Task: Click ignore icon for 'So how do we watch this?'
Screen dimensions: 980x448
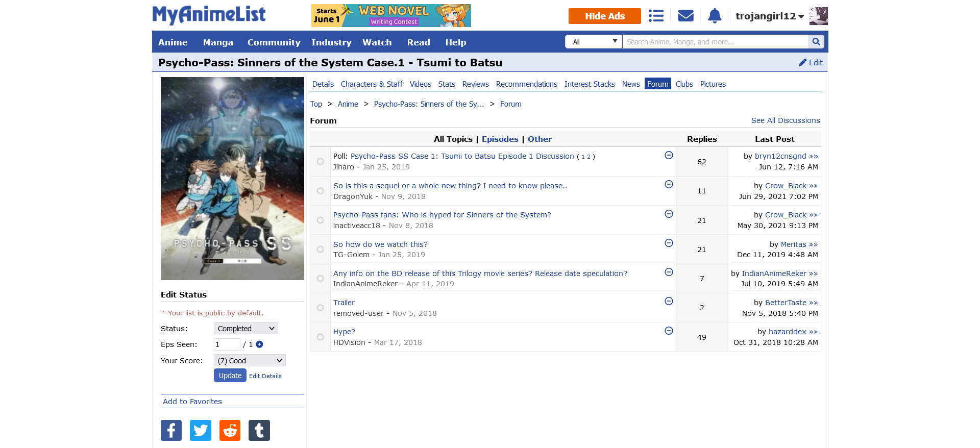Action: pos(669,243)
